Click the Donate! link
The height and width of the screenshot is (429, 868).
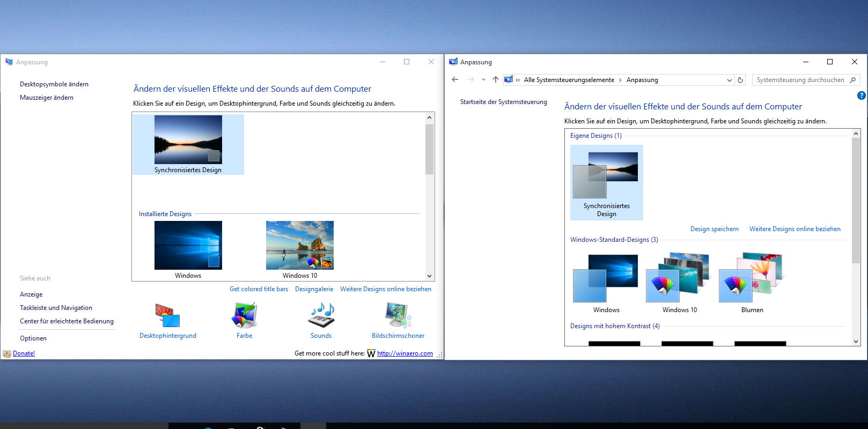pyautogui.click(x=24, y=353)
